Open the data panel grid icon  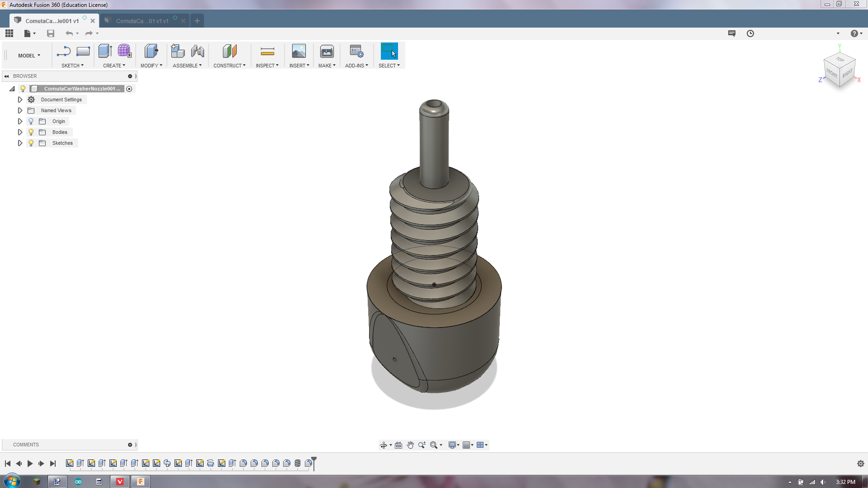(x=9, y=33)
